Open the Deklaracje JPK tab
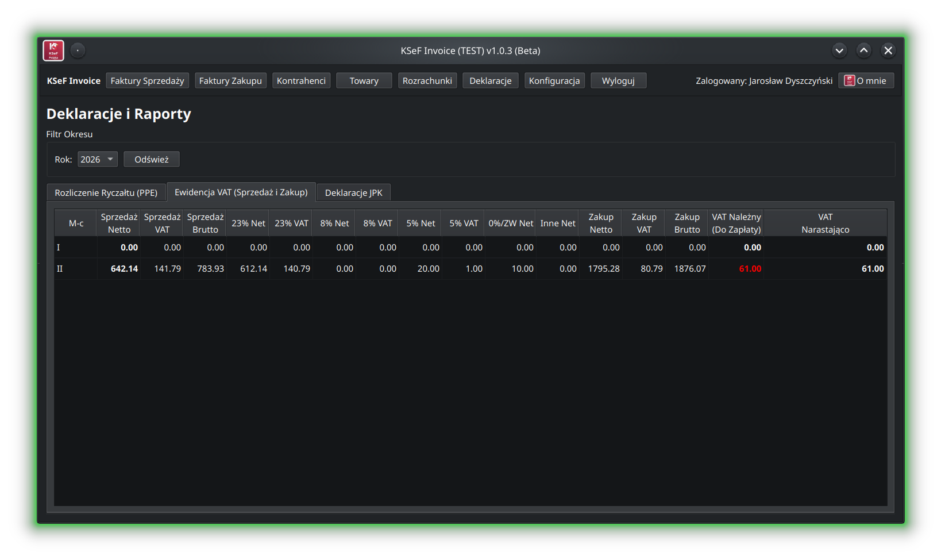 (x=353, y=193)
